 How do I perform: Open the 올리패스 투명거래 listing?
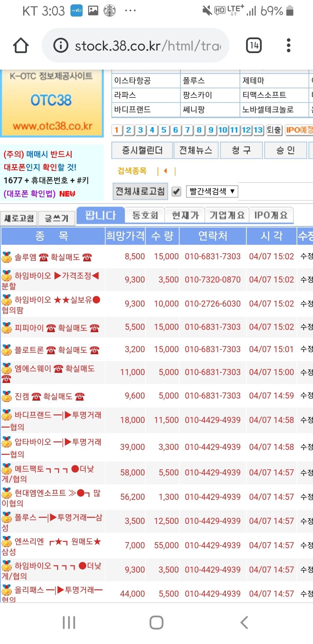(x=52, y=594)
